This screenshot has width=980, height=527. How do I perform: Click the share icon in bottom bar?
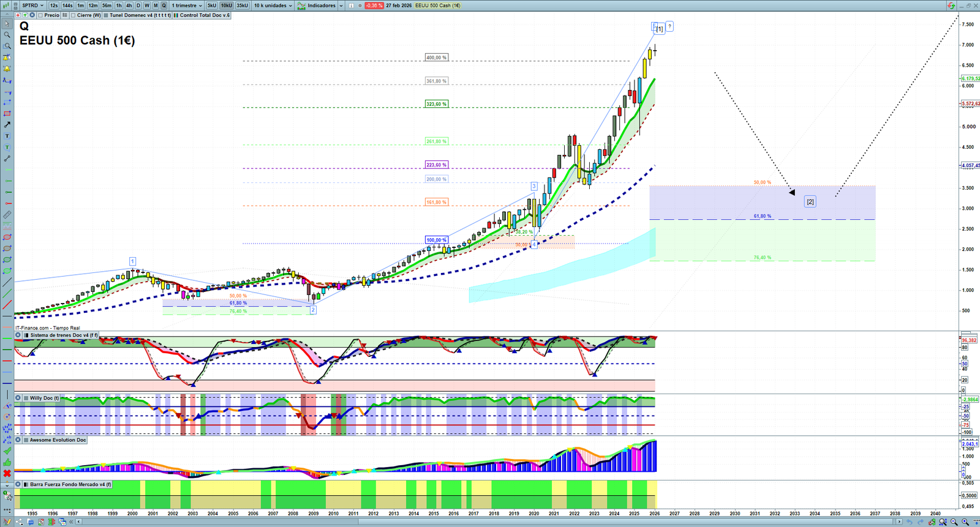tap(19, 522)
